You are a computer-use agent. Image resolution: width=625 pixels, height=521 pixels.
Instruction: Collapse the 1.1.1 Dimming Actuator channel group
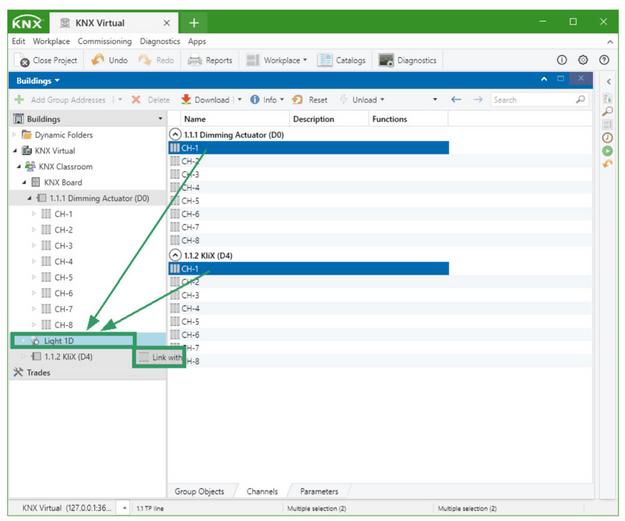point(176,133)
